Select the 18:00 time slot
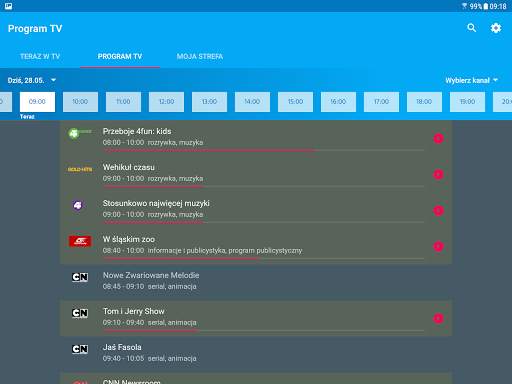 pyautogui.click(x=424, y=102)
